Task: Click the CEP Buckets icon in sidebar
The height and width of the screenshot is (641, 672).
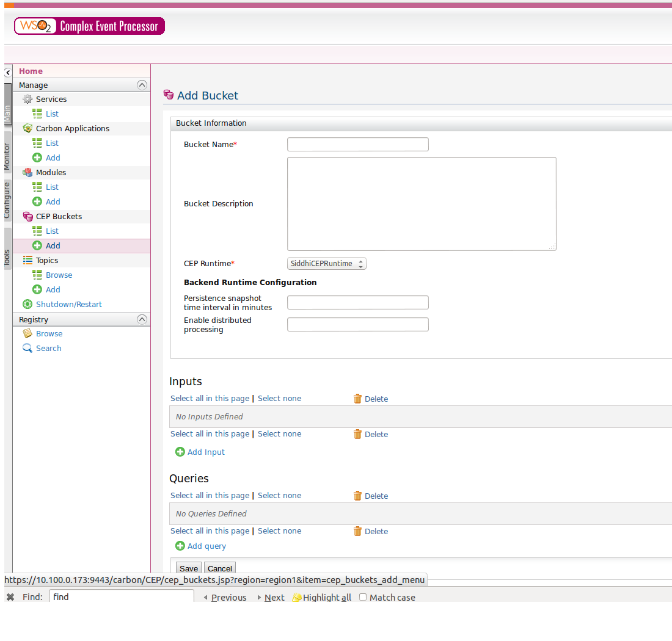Action: [27, 217]
